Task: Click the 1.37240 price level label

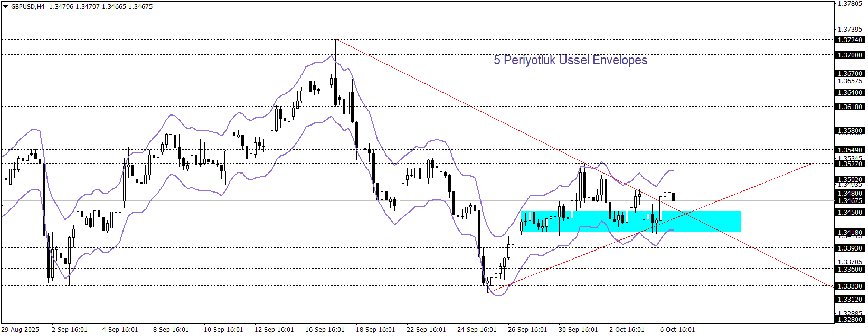Action: (x=850, y=40)
